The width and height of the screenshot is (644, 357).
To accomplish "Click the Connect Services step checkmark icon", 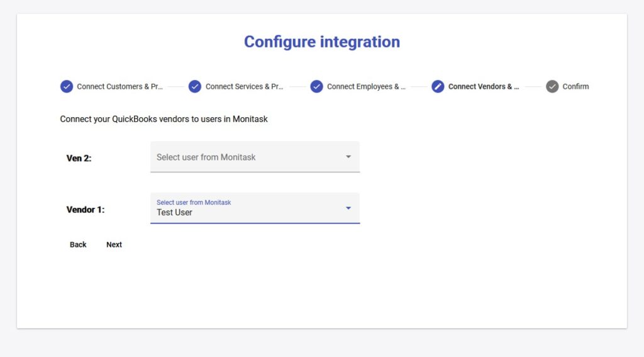I will click(x=195, y=87).
